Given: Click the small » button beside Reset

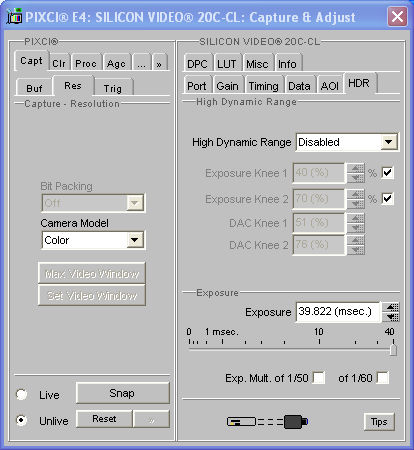Looking at the screenshot, I should [x=151, y=419].
